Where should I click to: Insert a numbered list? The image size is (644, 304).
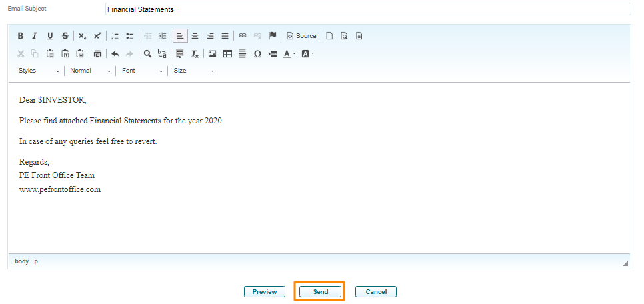(x=115, y=36)
